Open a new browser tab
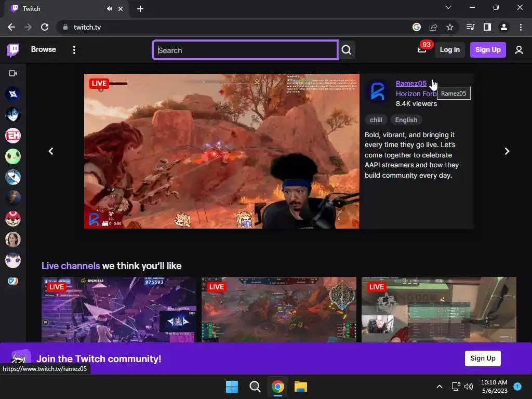Image resolution: width=532 pixels, height=399 pixels. 140,9
